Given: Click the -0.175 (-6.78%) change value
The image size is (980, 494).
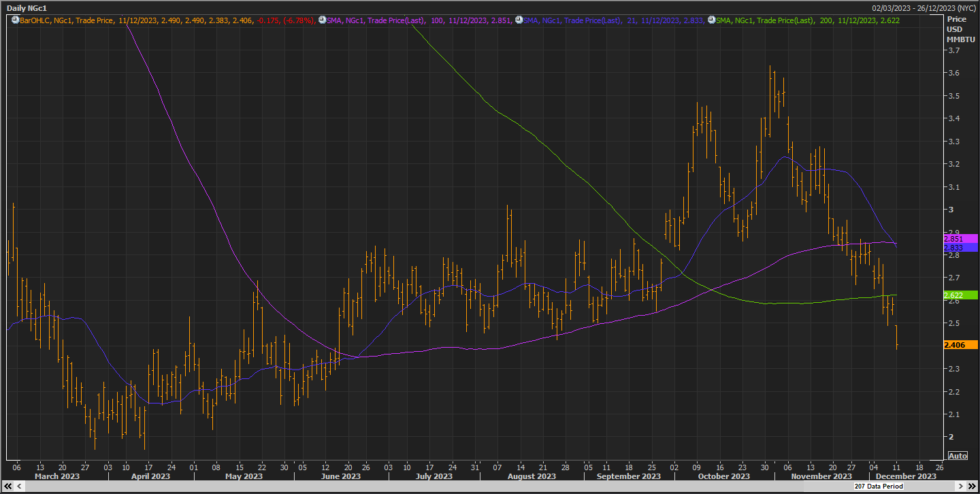Looking at the screenshot, I should coord(284,20).
